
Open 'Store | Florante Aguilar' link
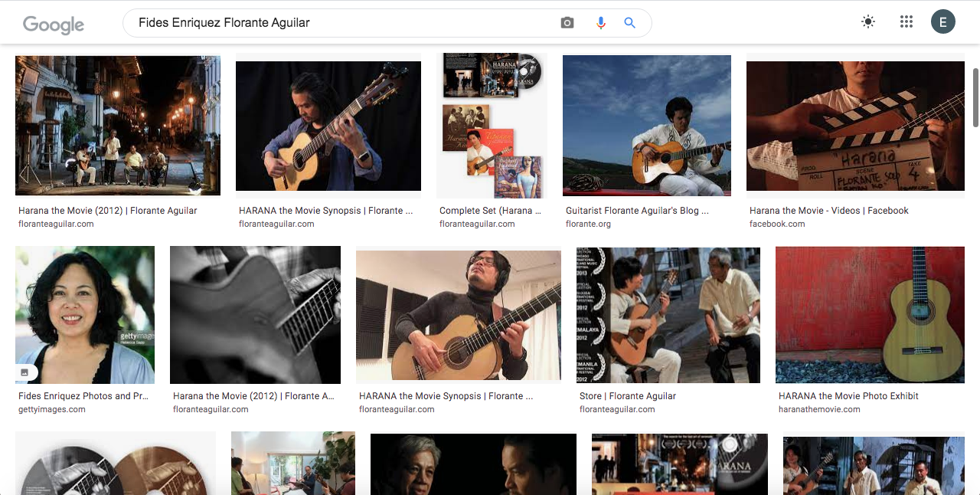tap(628, 396)
